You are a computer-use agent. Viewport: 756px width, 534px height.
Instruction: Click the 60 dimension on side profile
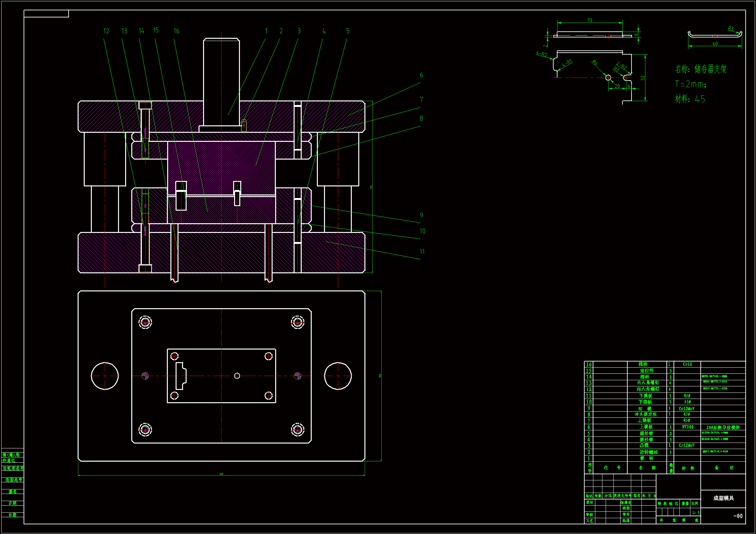pos(715,44)
